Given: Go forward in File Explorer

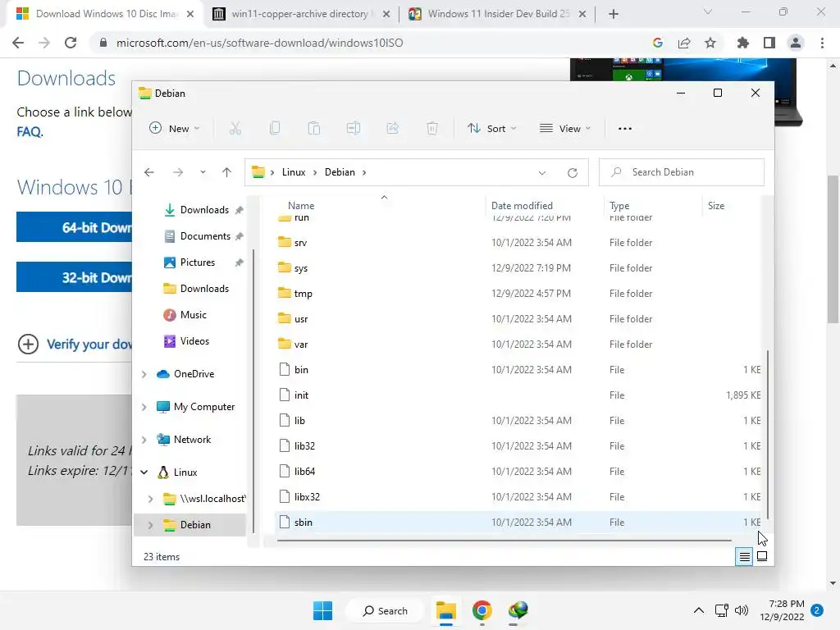Looking at the screenshot, I should point(178,172).
